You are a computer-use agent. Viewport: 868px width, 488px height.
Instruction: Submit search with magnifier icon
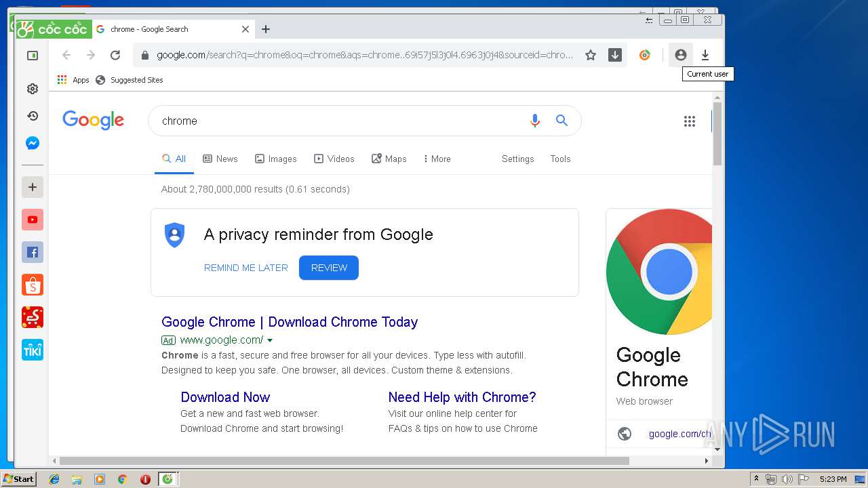(x=561, y=121)
